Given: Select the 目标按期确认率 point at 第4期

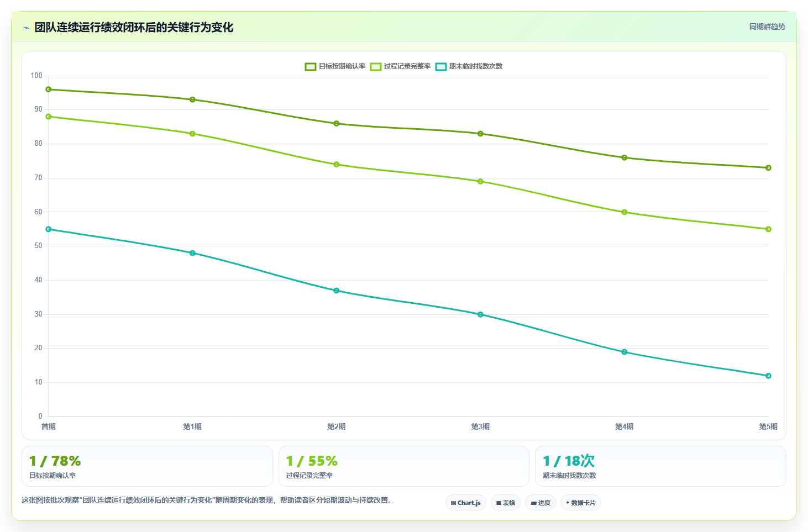Looking at the screenshot, I should (625, 157).
